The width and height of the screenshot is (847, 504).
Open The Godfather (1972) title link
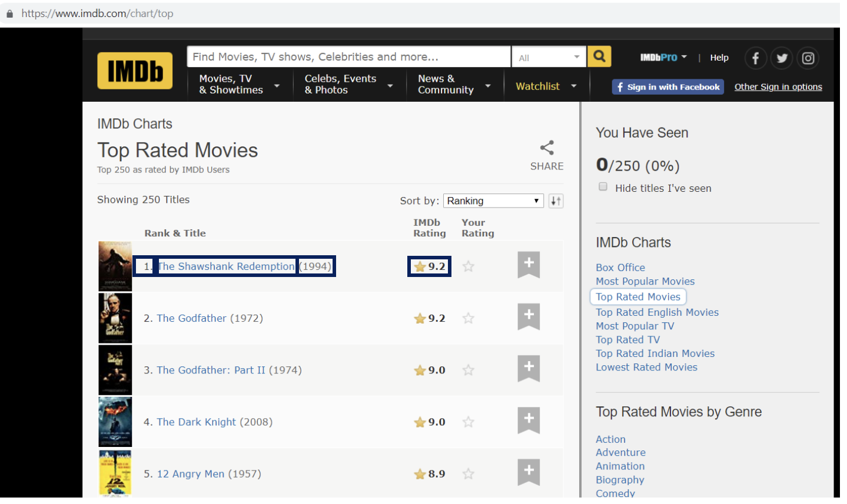point(191,318)
